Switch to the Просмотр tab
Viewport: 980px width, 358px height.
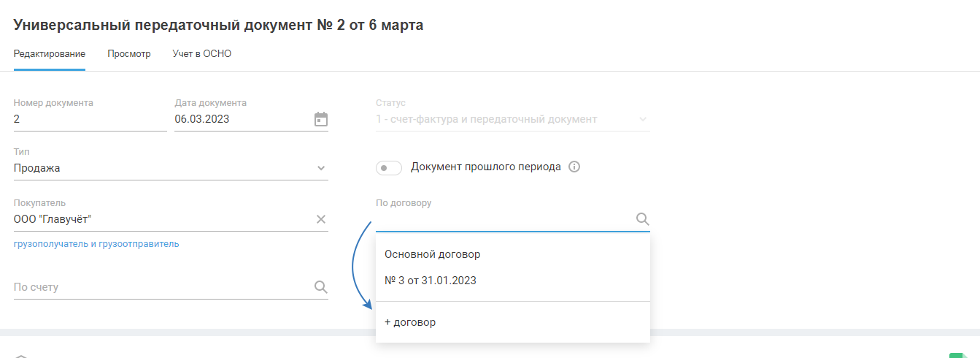(128, 54)
